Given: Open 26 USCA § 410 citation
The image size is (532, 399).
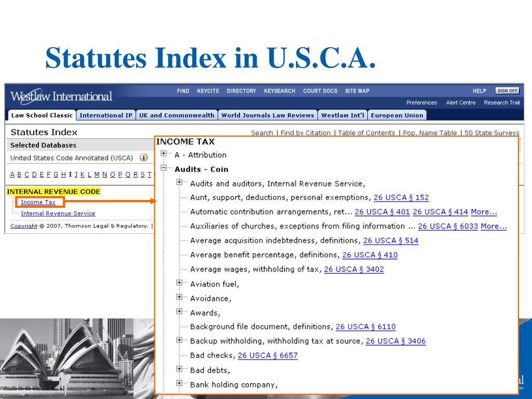Looking at the screenshot, I should 370,255.
